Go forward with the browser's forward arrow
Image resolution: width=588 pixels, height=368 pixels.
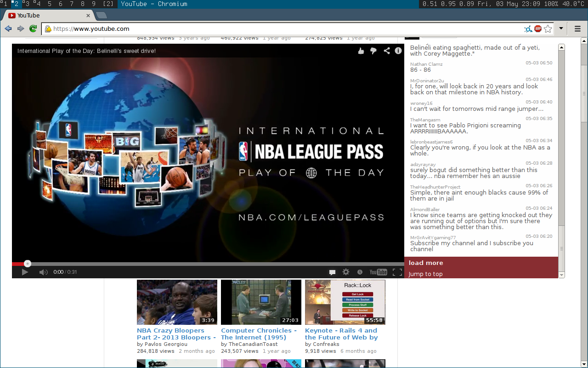21,29
